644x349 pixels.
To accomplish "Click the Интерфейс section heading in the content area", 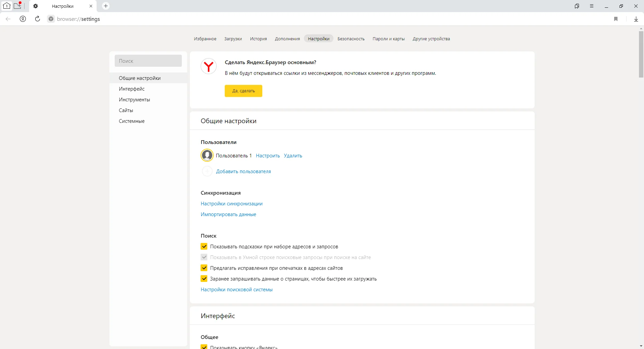I will 218,316.
